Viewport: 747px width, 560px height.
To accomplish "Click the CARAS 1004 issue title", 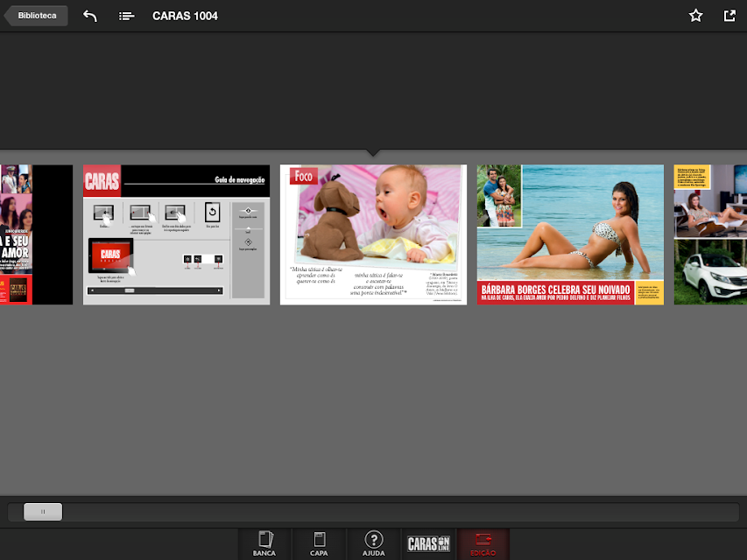I will [x=185, y=16].
